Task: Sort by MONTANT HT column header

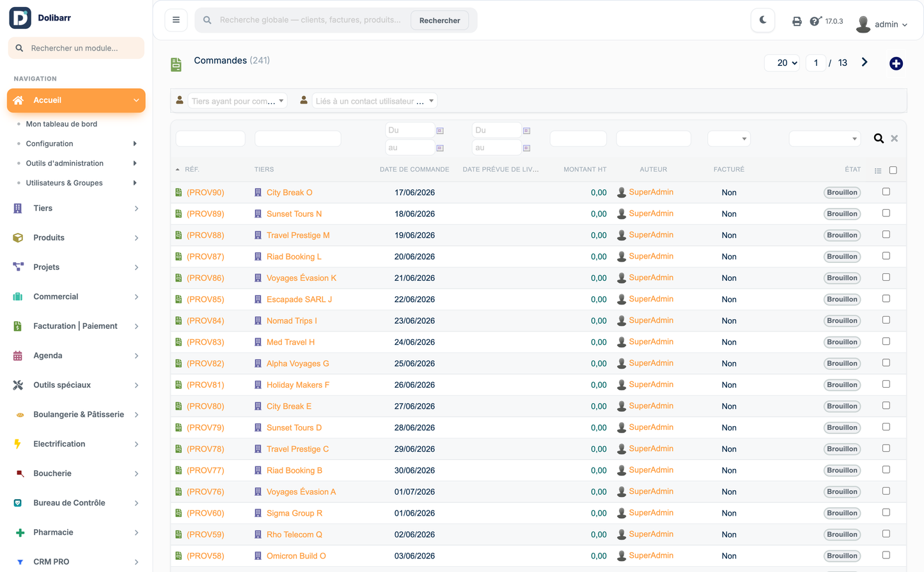Action: pyautogui.click(x=584, y=170)
